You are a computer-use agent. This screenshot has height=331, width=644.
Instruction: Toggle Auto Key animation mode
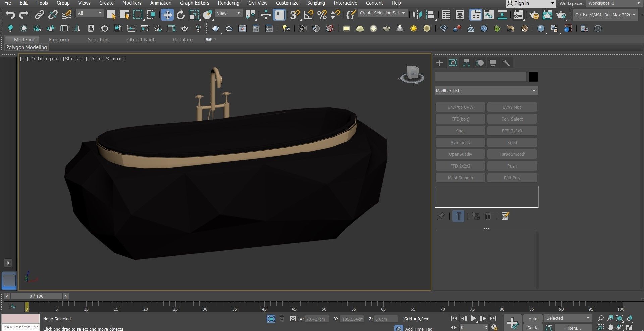[533, 319]
